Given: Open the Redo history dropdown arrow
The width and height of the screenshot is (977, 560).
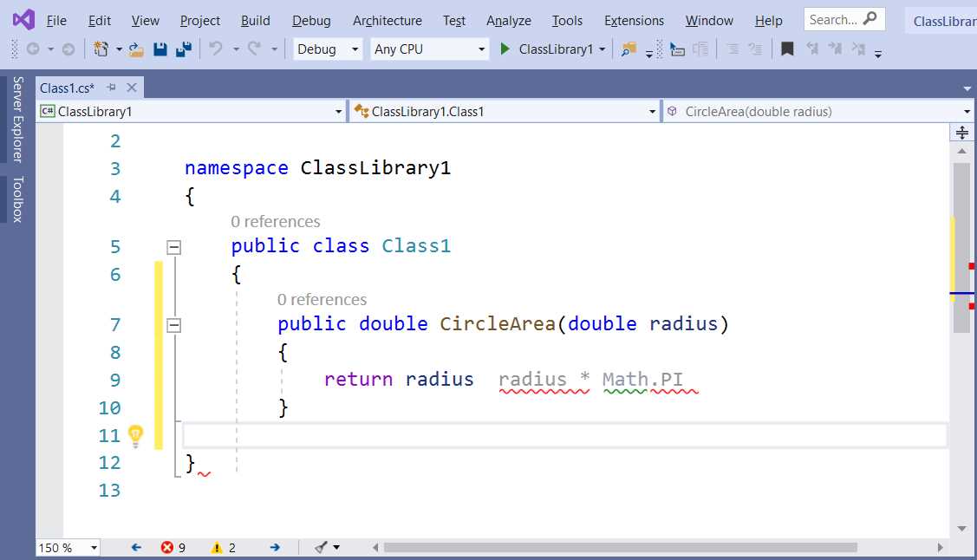Looking at the screenshot, I should coord(274,49).
